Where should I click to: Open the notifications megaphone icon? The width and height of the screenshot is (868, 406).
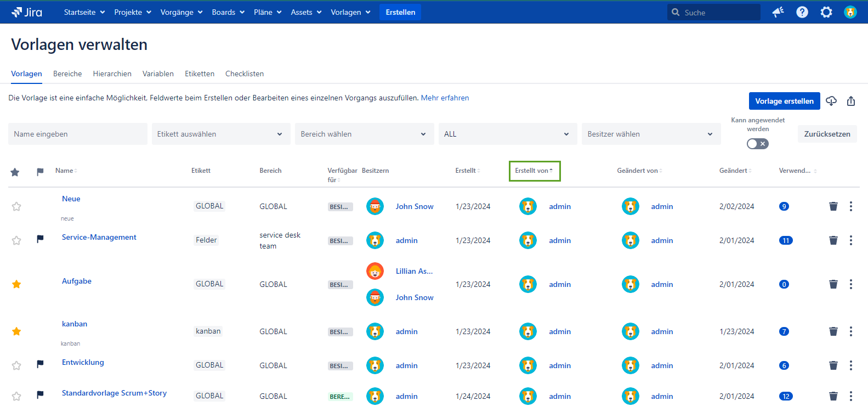click(778, 12)
